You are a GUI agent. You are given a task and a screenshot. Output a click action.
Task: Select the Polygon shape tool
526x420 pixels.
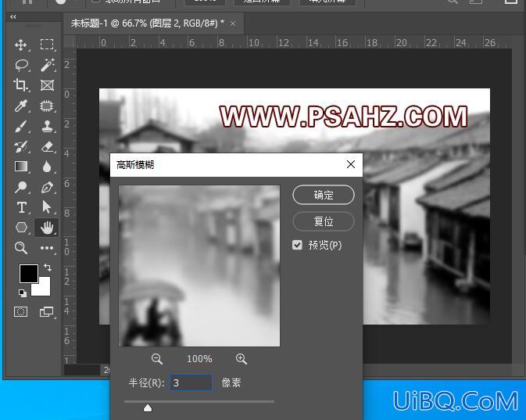[21, 228]
